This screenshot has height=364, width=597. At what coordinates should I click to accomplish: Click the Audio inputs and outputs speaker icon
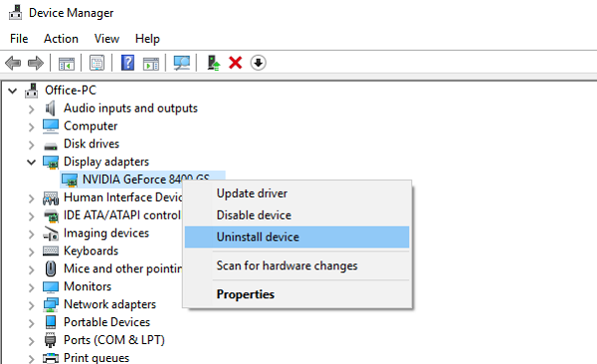(x=51, y=108)
